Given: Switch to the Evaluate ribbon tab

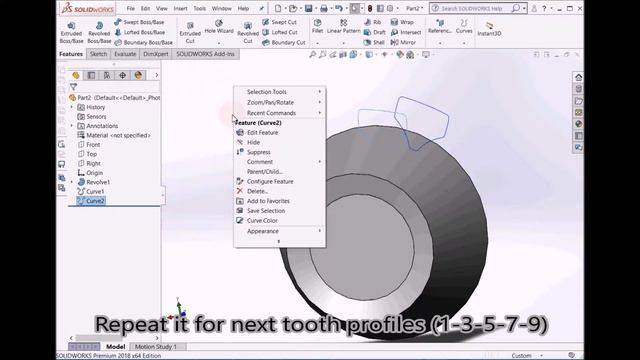Looking at the screenshot, I should 125,54.
